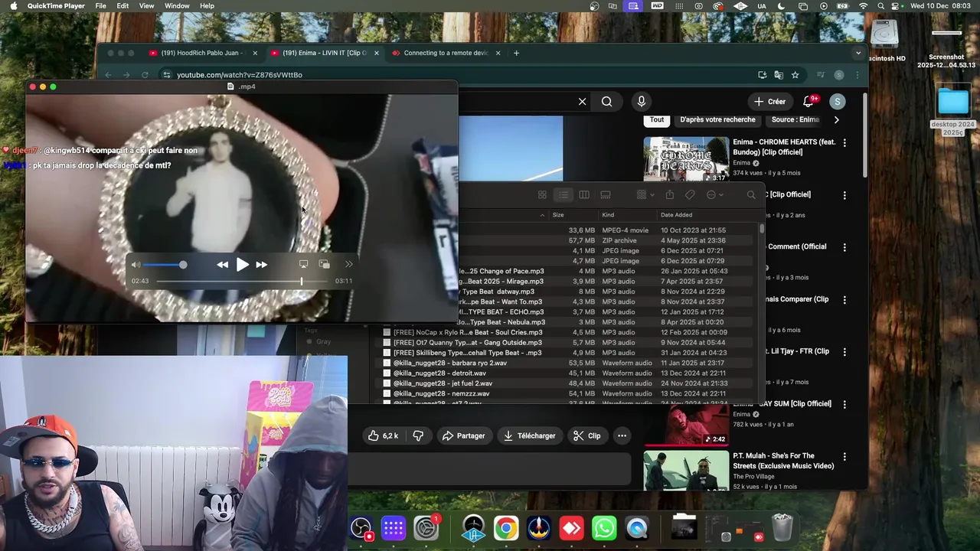The image size is (980, 551).
Task: Click the Finder search magnifier
Action: pos(751,195)
